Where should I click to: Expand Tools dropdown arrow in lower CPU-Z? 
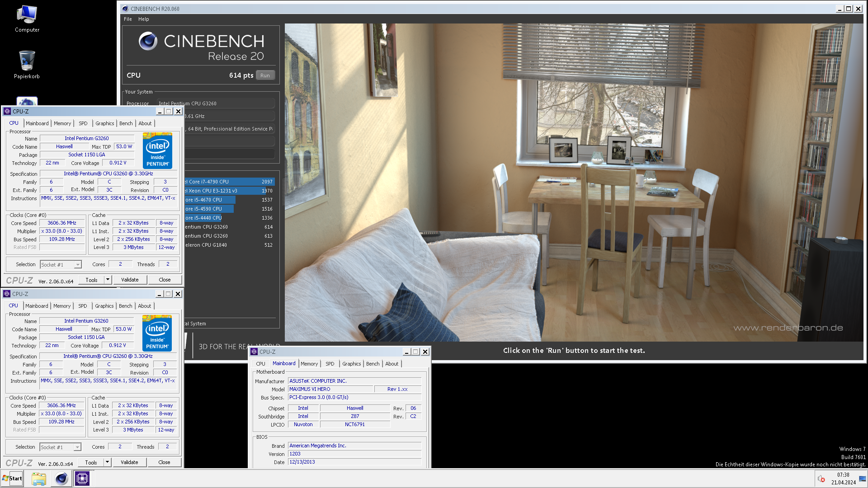point(107,462)
